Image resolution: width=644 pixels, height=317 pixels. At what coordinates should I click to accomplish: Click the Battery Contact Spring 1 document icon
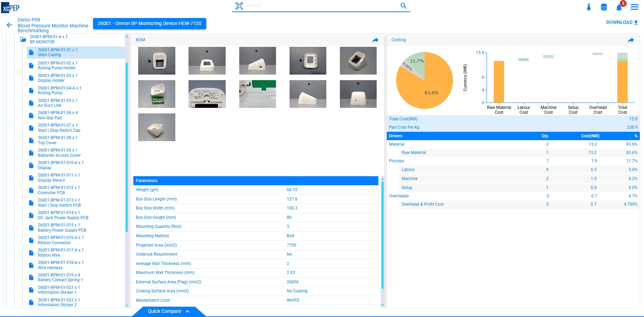click(31, 277)
